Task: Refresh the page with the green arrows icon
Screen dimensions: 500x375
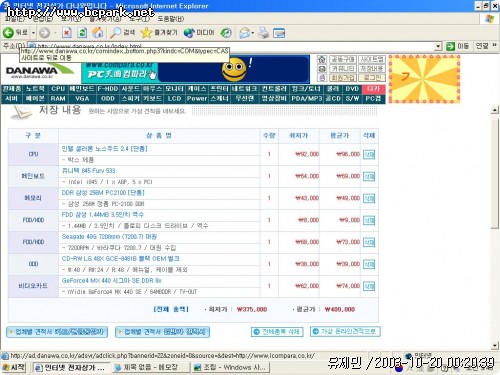Action: point(82,33)
